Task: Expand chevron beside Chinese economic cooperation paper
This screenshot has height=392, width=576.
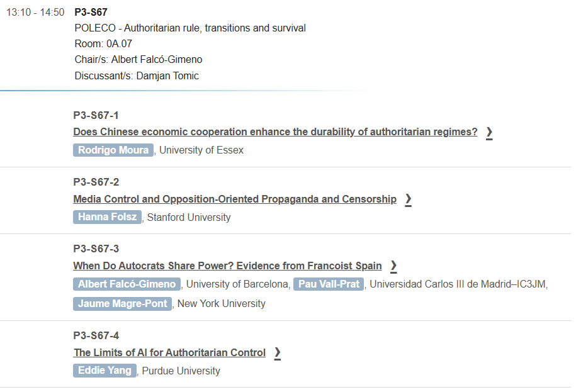Action: point(489,132)
